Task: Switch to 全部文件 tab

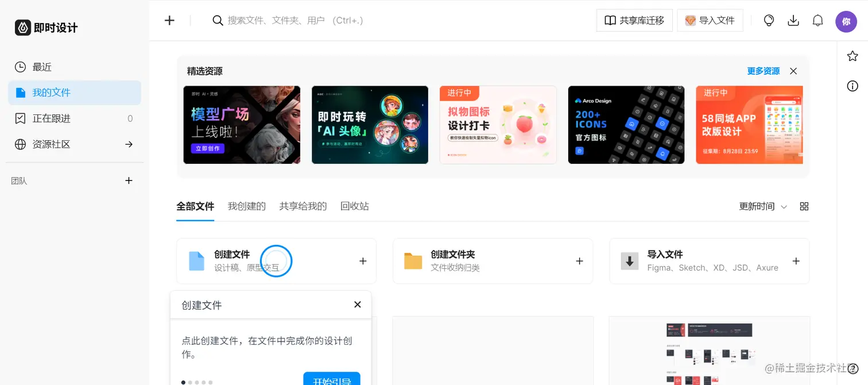Action: pyautogui.click(x=195, y=206)
